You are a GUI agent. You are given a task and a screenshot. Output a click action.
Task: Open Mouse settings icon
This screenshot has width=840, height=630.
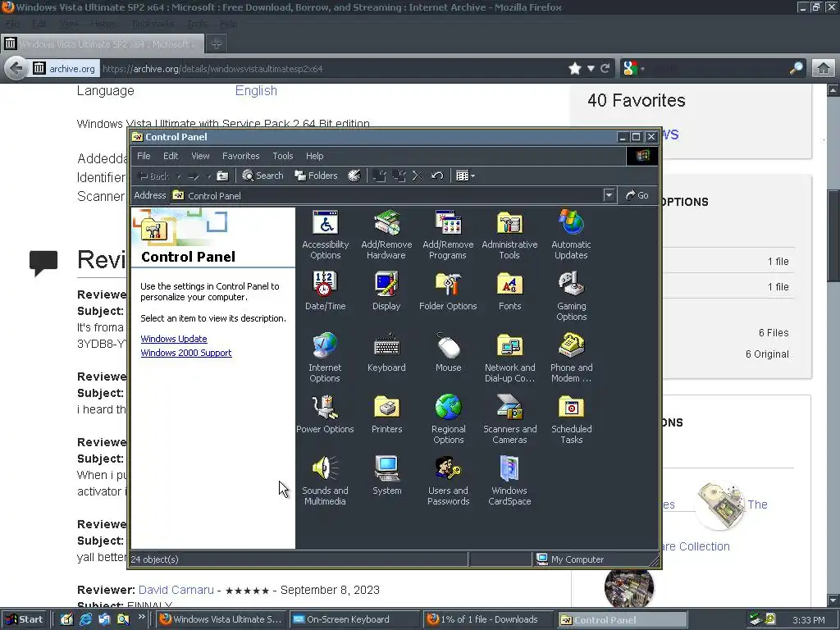449,353
